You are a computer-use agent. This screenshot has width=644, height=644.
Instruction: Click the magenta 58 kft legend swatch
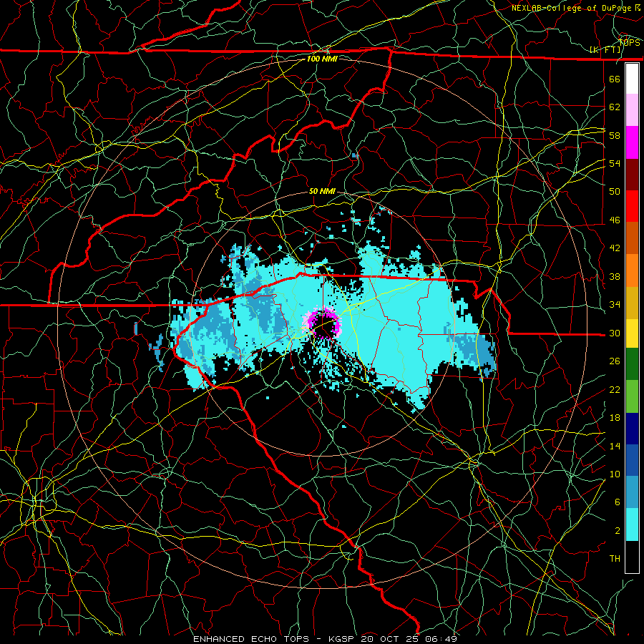[x=632, y=142]
